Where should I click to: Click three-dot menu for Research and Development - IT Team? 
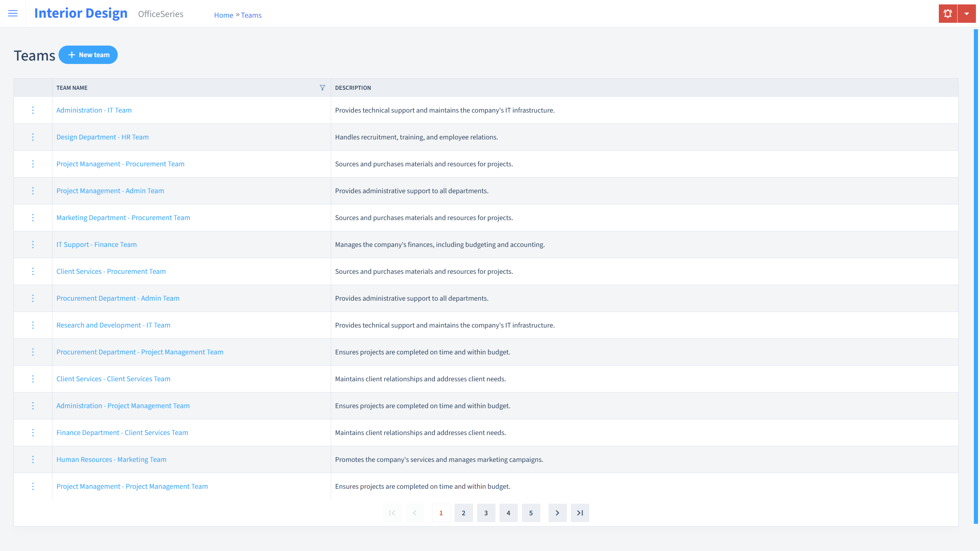pos(32,325)
